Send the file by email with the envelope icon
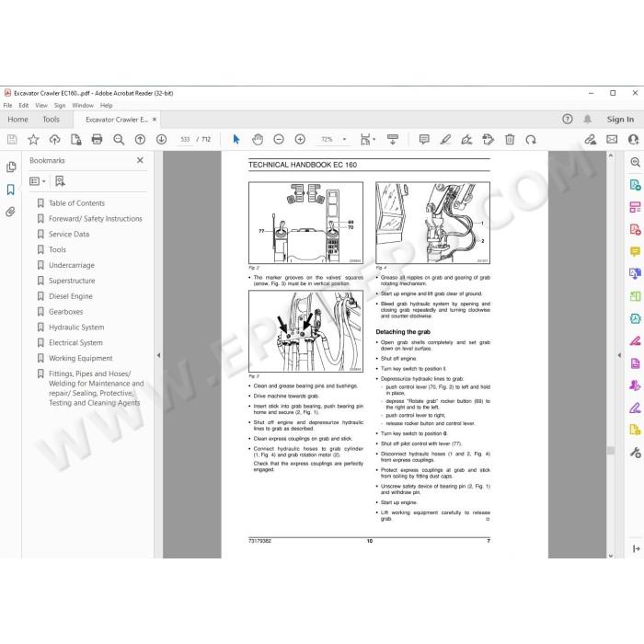This screenshot has width=644, height=644. pyautogui.click(x=612, y=140)
